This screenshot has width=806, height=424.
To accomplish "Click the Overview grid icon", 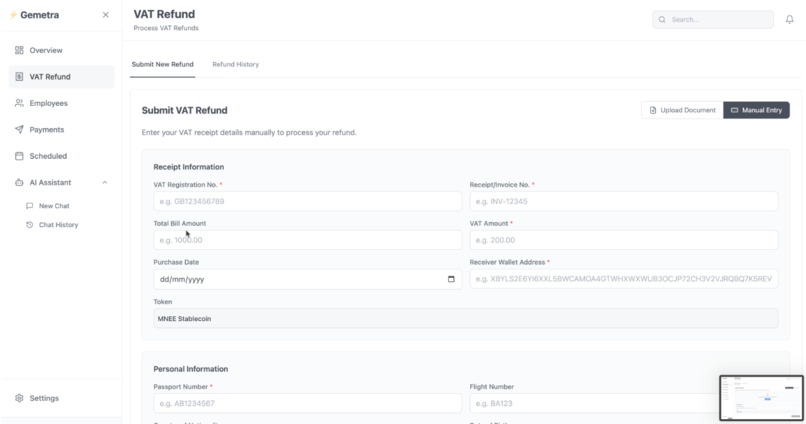I will click(x=19, y=50).
